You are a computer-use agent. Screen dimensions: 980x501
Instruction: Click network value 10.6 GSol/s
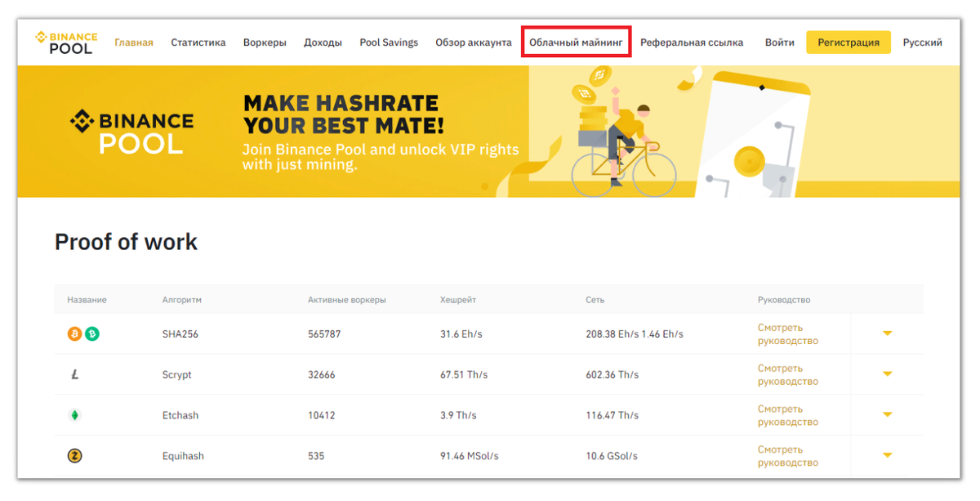click(612, 456)
